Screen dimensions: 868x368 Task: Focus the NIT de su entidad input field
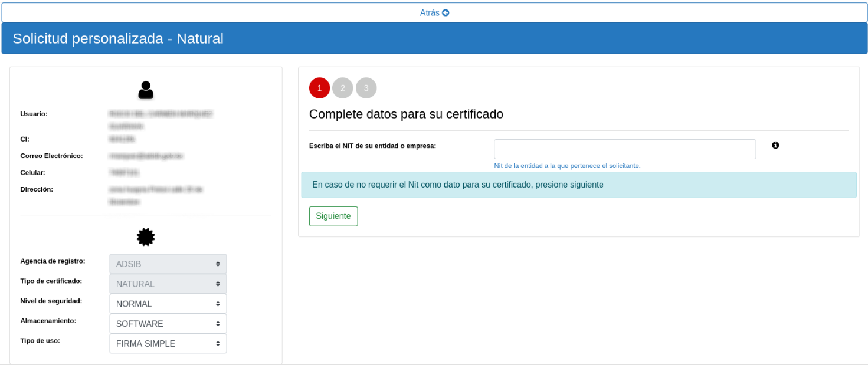point(624,149)
